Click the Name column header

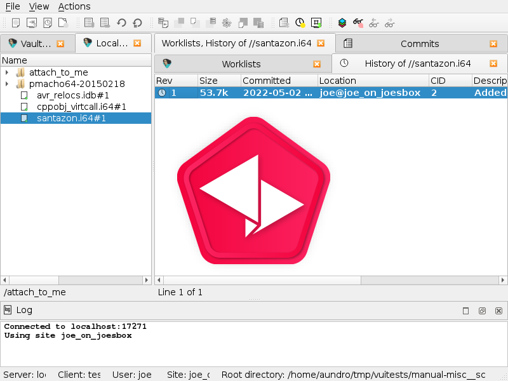pyautogui.click(x=76, y=60)
